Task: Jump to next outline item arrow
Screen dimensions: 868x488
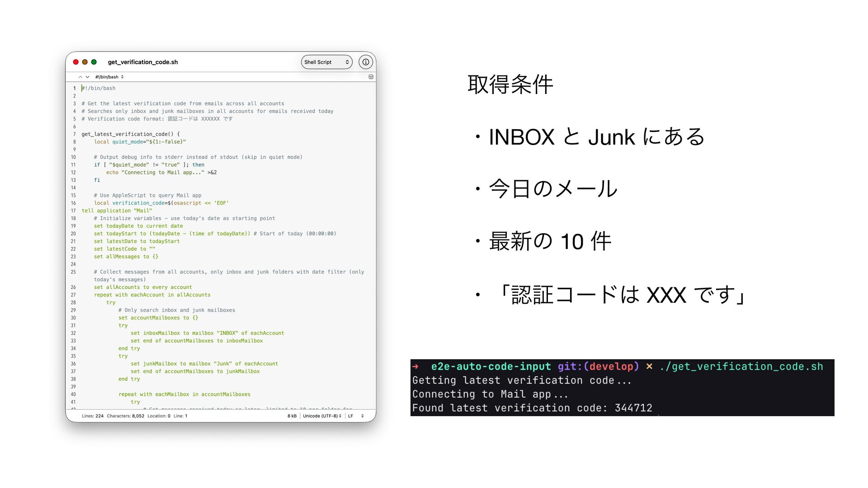Action: (x=88, y=77)
